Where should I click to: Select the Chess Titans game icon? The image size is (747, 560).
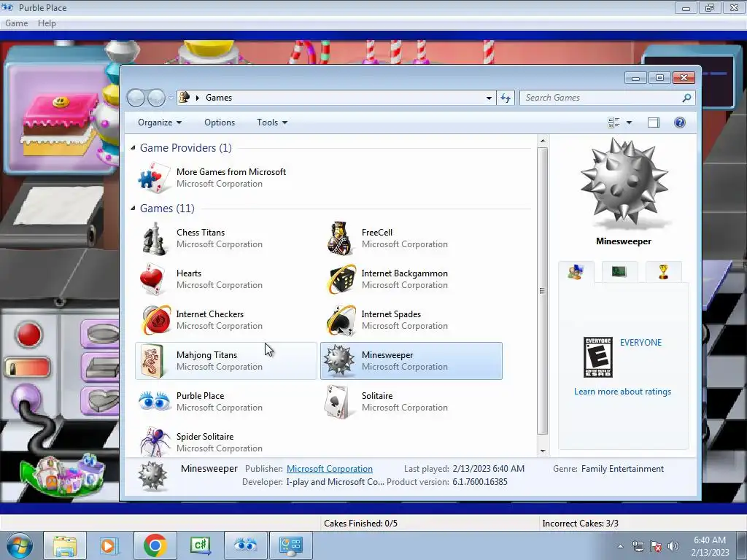[154, 238]
